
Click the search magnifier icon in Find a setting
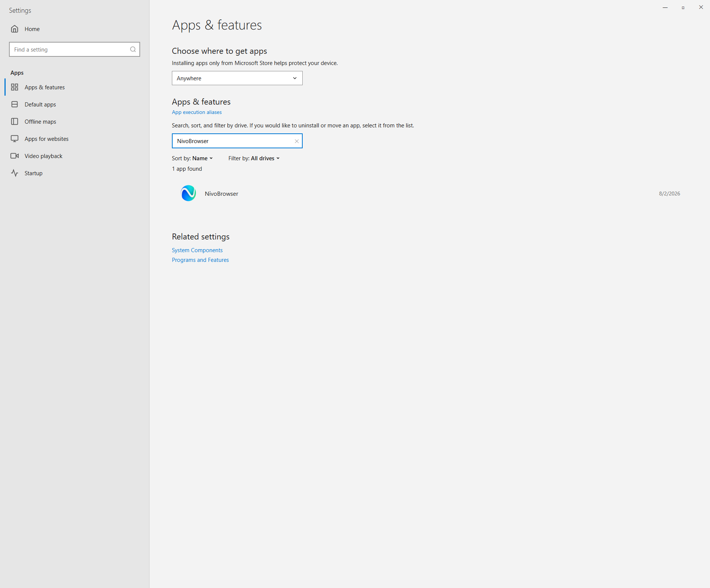click(133, 49)
